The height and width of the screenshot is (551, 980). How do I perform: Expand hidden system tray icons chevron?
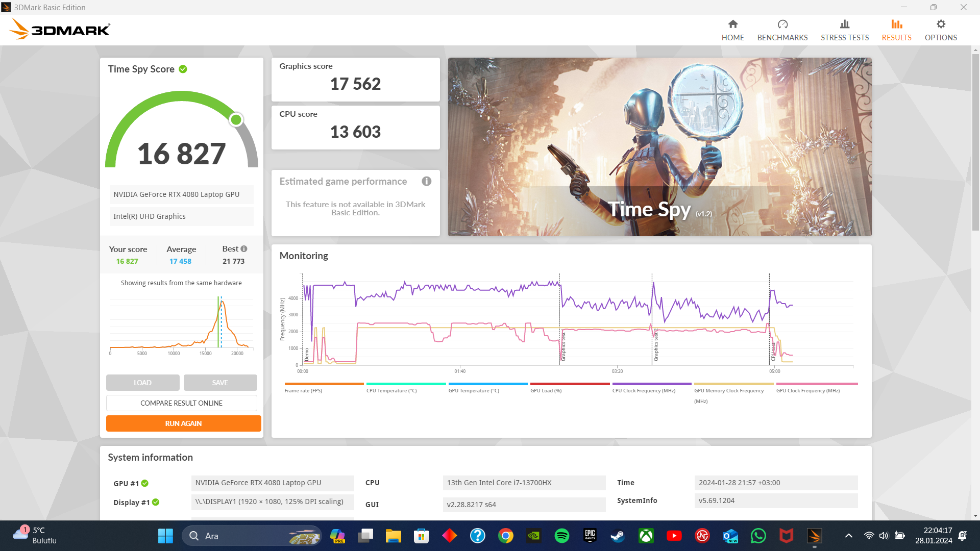pos(848,536)
